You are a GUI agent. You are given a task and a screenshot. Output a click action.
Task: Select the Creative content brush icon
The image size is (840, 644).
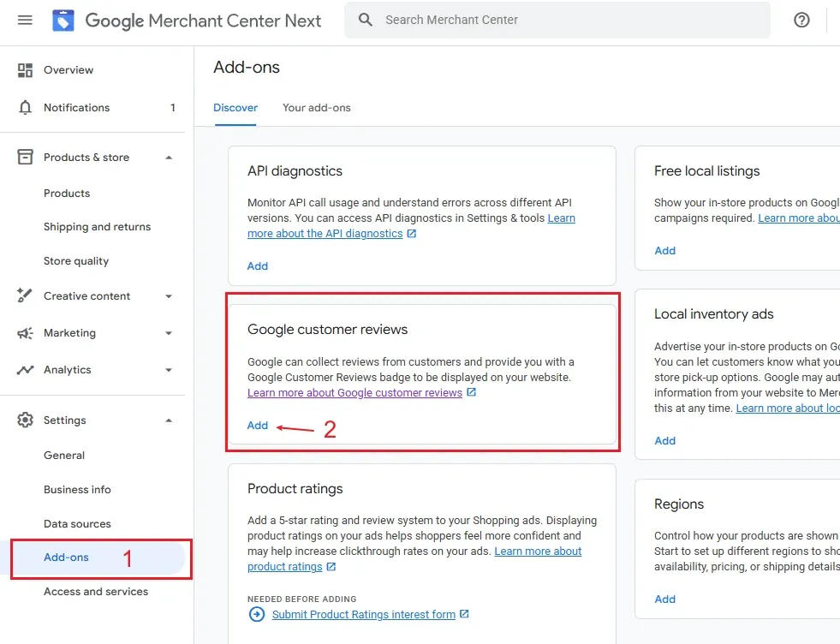point(24,295)
